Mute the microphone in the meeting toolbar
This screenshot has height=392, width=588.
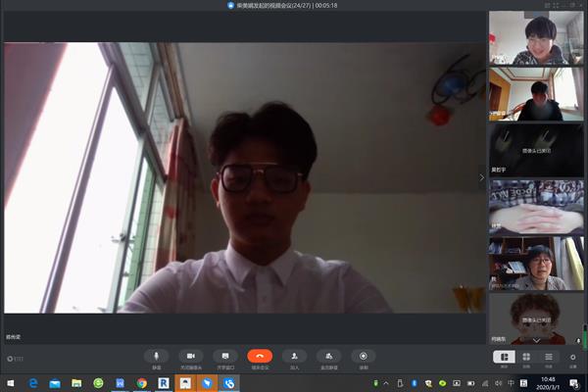[155, 357]
